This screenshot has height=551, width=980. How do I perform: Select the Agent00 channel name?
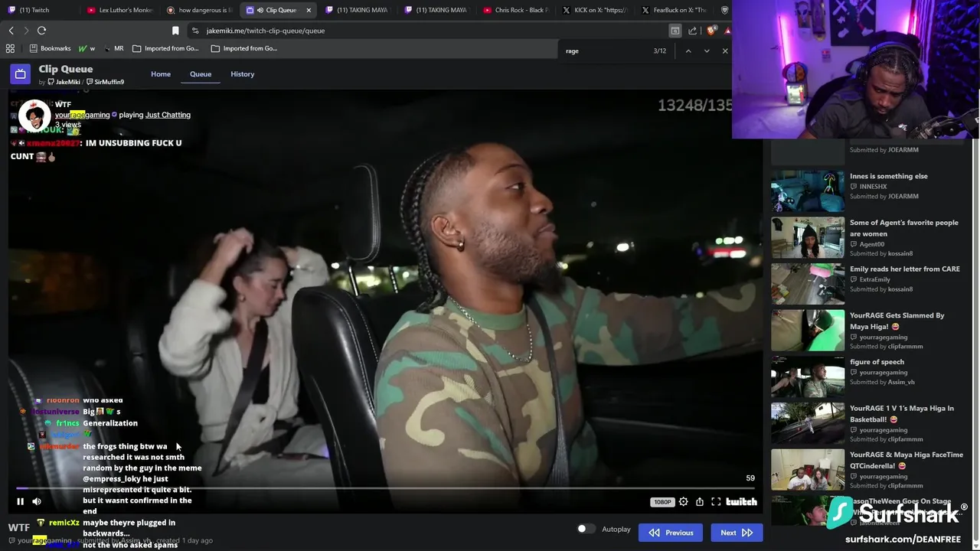[x=872, y=244]
